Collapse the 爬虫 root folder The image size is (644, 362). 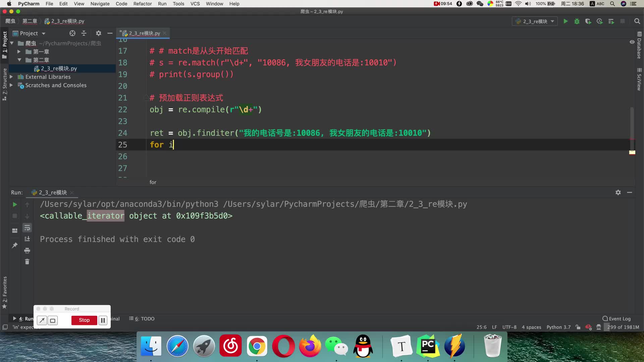pos(12,43)
